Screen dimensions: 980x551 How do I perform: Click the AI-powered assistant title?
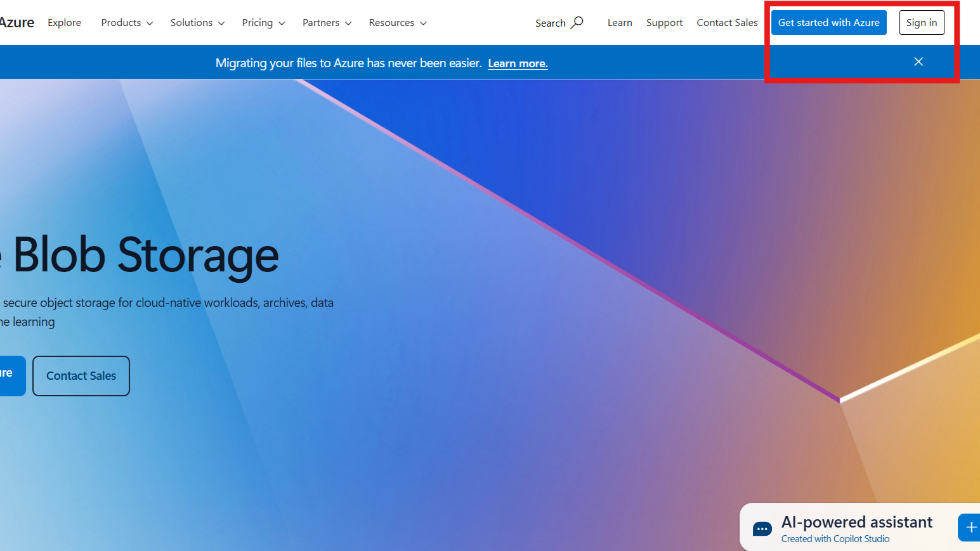click(856, 522)
